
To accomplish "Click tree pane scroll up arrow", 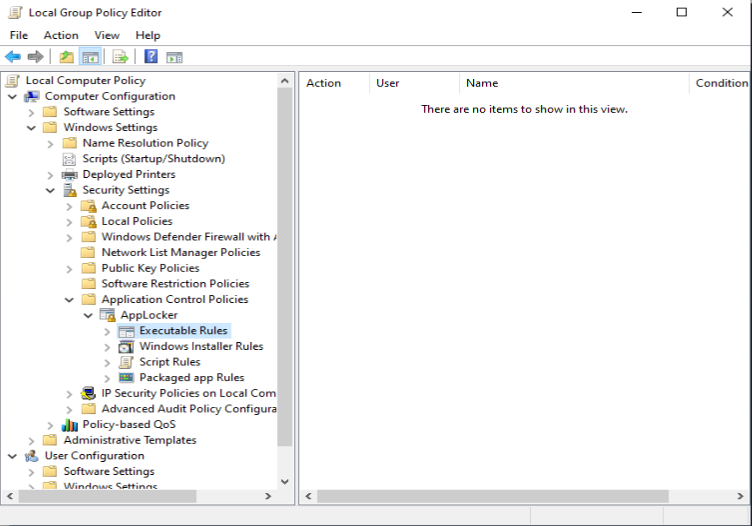I will [284, 81].
